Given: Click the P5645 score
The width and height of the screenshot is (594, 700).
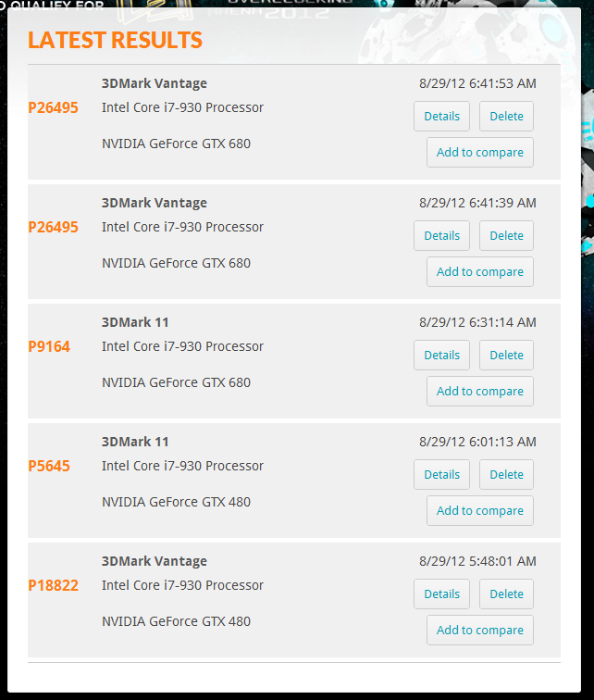Looking at the screenshot, I should [x=49, y=466].
